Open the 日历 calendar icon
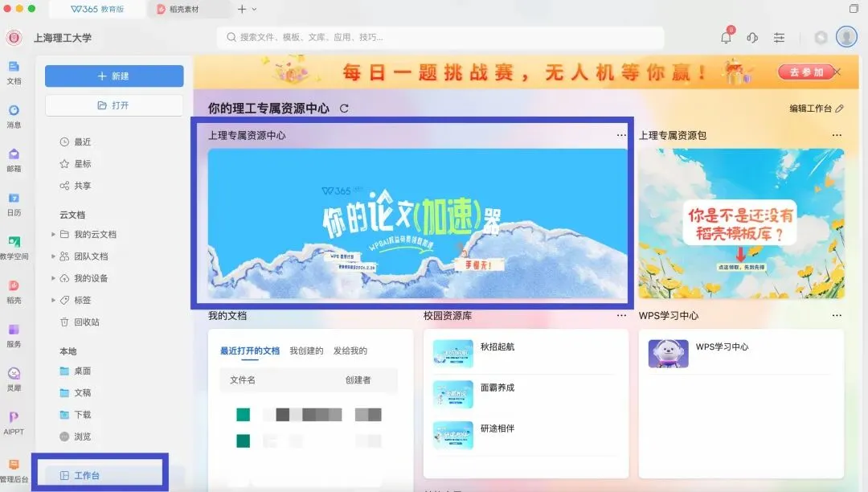The height and width of the screenshot is (492, 868). pyautogui.click(x=14, y=204)
